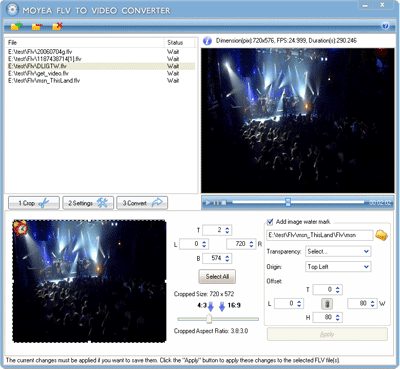Click the 4:3 aspect ratio arrow
This screenshot has width=400, height=369.
[x=211, y=307]
